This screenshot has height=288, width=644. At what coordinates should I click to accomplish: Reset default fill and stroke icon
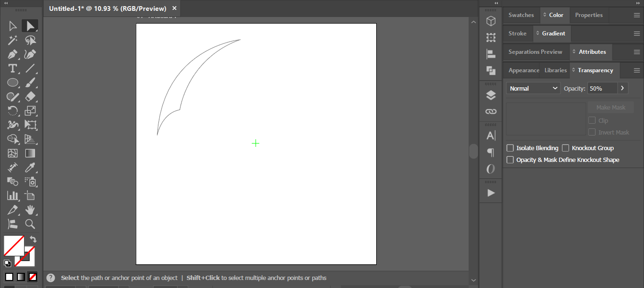point(8,263)
